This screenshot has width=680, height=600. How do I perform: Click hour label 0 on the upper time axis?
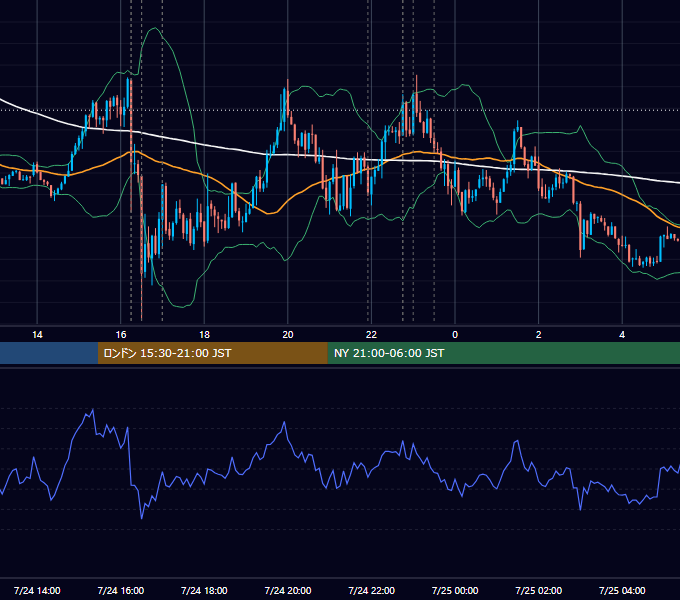[455, 335]
